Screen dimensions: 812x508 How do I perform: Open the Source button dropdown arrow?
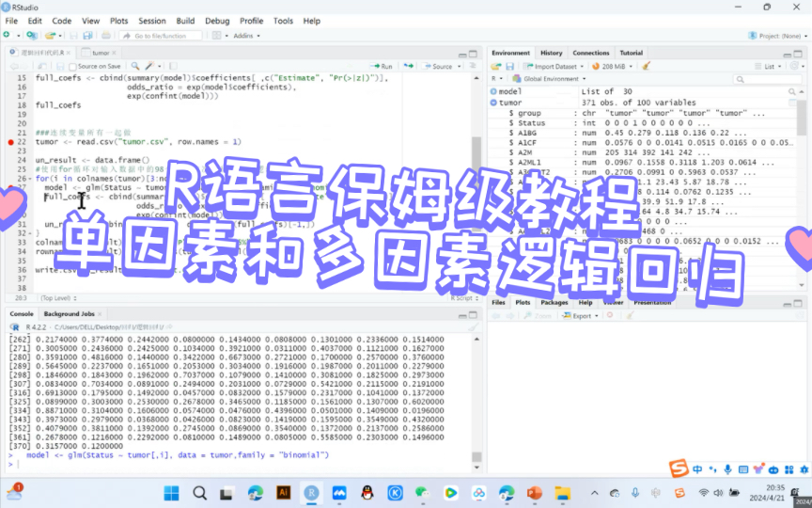pyautogui.click(x=460, y=67)
